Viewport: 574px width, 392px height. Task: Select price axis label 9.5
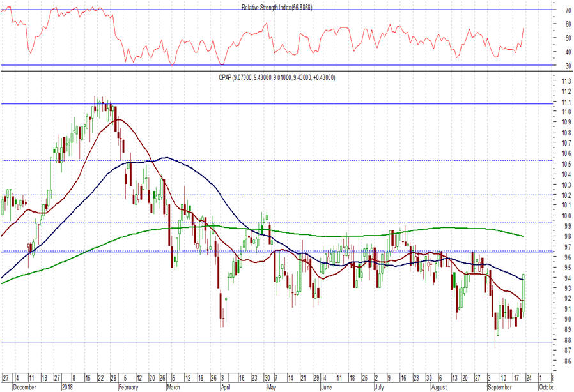click(568, 268)
